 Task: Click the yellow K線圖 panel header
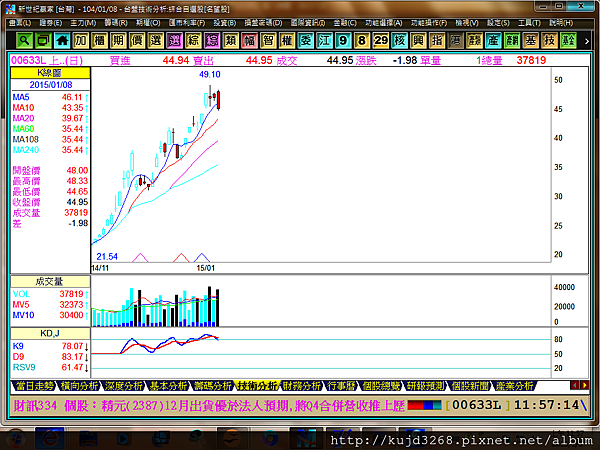50,73
